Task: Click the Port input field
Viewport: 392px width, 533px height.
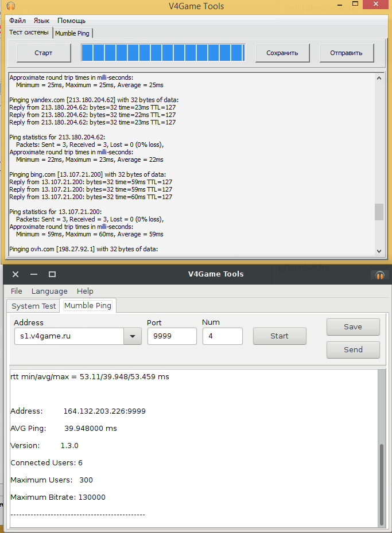Action: [172, 336]
